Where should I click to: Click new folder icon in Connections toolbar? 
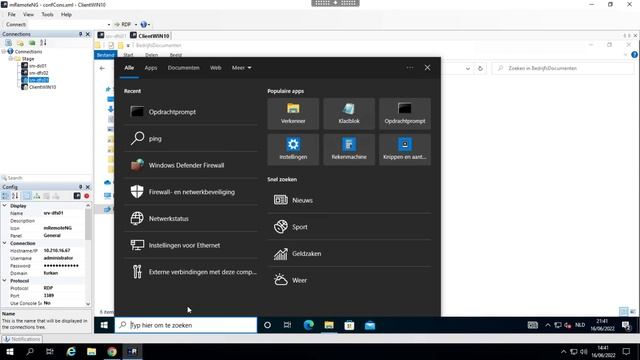pos(20,42)
